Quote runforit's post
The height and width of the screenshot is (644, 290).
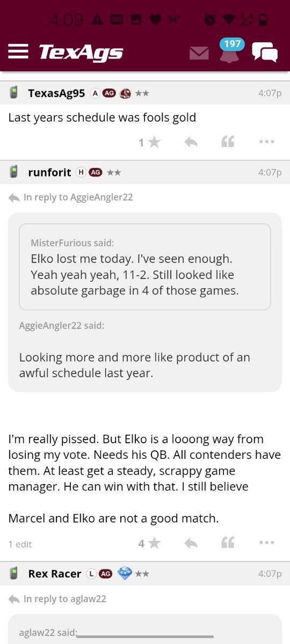coord(228,544)
